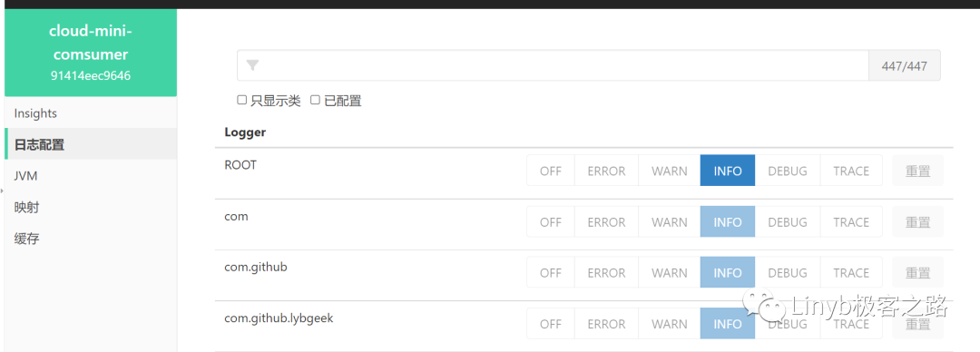Set com logger to TRACE
980x352 pixels.
point(850,222)
